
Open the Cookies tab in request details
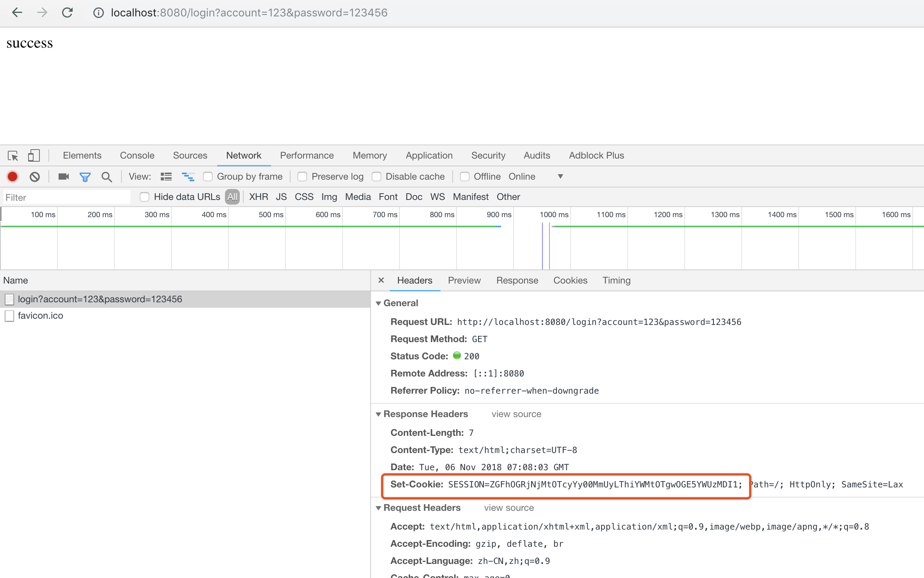[x=570, y=280]
